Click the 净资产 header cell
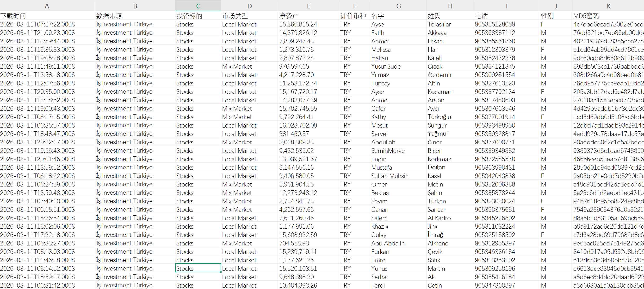 point(309,16)
